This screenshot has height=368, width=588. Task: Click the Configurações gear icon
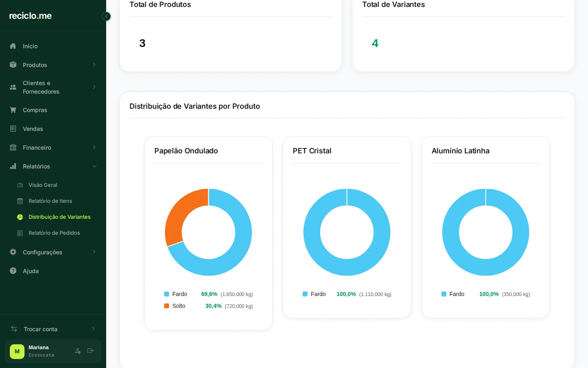(x=13, y=252)
